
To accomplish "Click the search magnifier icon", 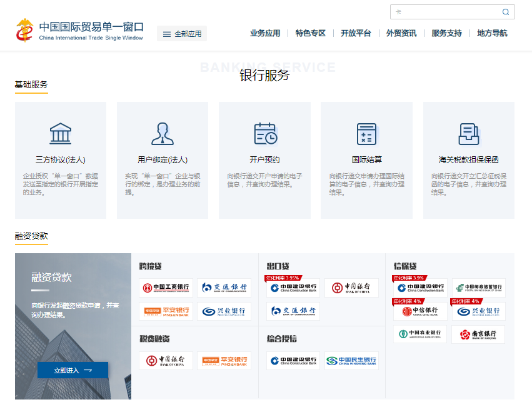I will tap(505, 11).
